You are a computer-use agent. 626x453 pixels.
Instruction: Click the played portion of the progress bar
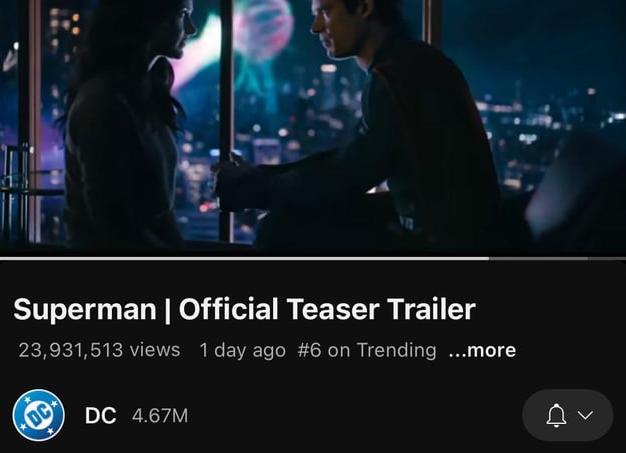click(240, 258)
